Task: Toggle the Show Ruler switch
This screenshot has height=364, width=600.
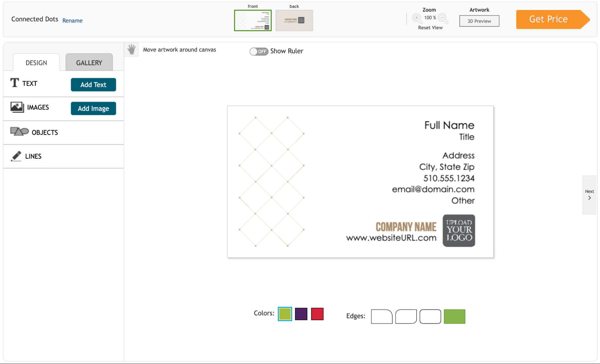Action: coord(259,51)
